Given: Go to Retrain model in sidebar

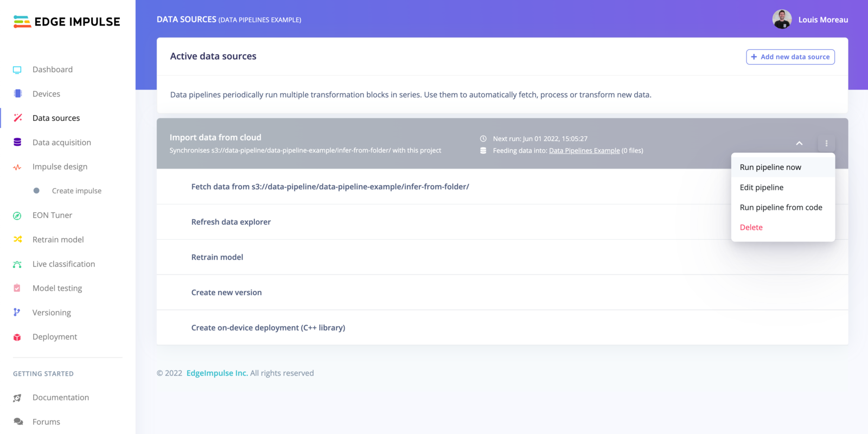Looking at the screenshot, I should [58, 239].
